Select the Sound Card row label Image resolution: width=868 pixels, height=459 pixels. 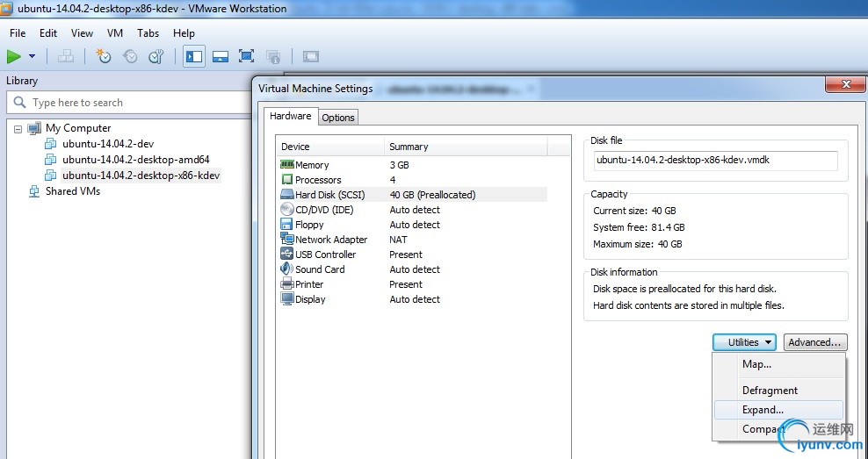coord(320,269)
